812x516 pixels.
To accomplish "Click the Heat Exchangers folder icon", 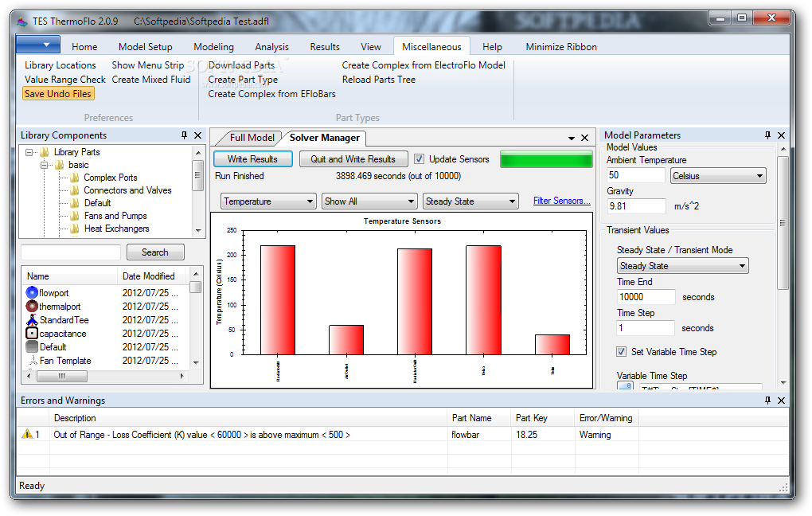I will coord(75,229).
